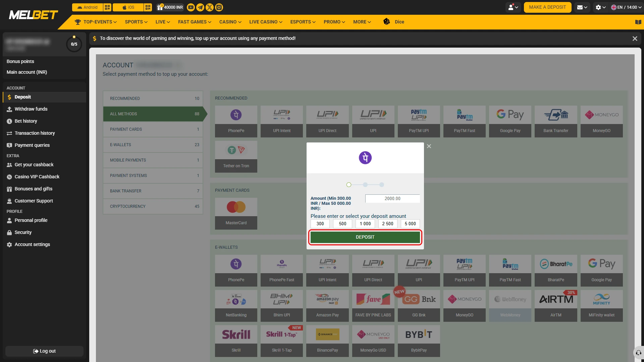Image resolution: width=644 pixels, height=362 pixels.
Task: Choose the 1 000 preset deposit amount
Action: tap(365, 224)
